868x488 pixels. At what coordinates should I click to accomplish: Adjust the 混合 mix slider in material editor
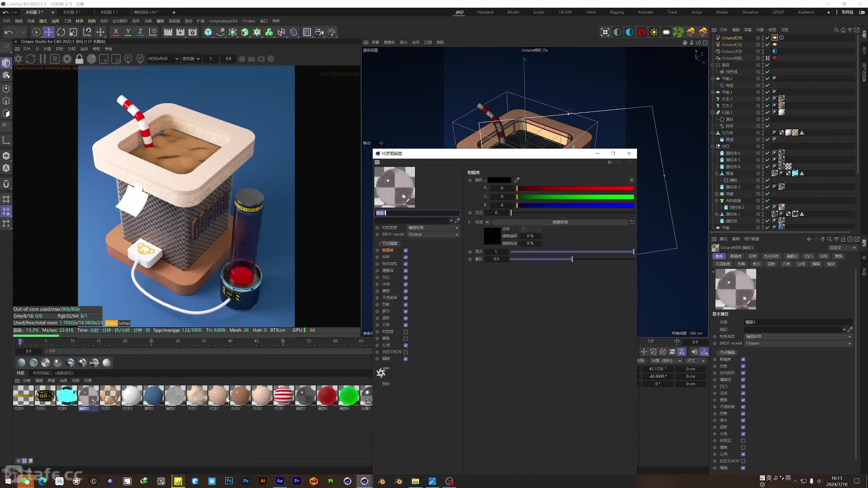[x=572, y=252]
